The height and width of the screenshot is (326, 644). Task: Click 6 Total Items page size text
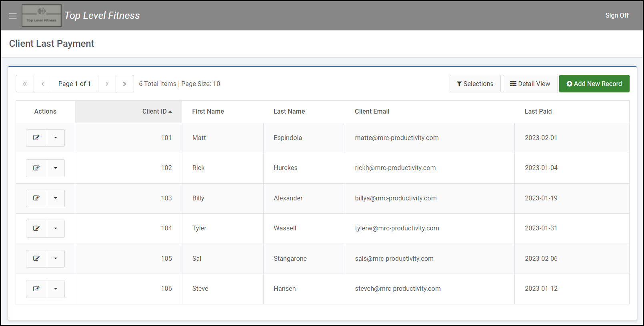click(179, 84)
